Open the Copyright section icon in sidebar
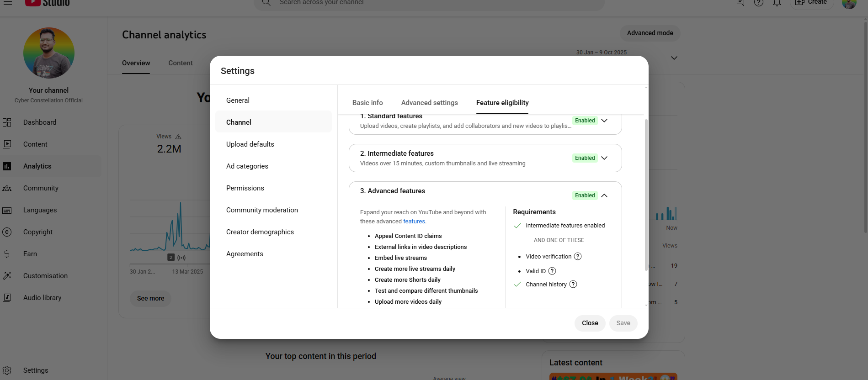The height and width of the screenshot is (380, 868). [x=7, y=232]
